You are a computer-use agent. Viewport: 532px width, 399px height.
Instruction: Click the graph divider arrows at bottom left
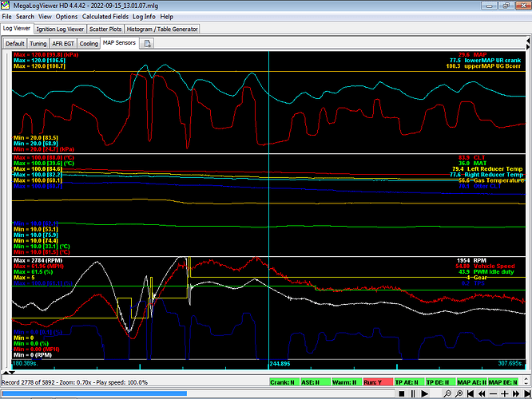(9, 373)
